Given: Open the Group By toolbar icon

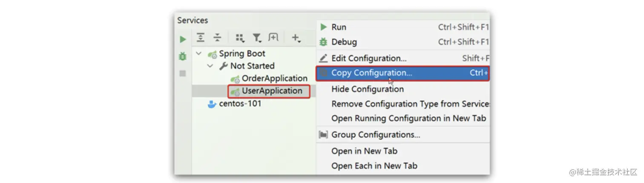Looking at the screenshot, I should click(240, 38).
